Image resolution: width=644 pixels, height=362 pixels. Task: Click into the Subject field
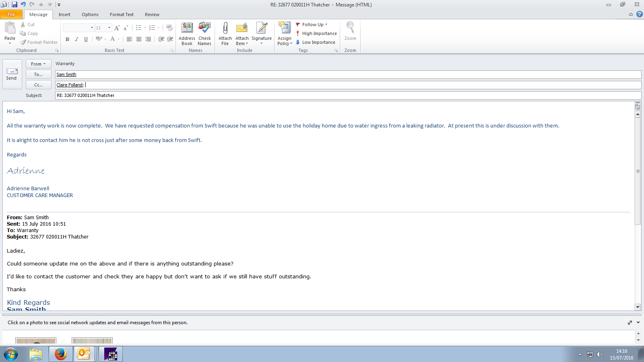click(x=346, y=95)
